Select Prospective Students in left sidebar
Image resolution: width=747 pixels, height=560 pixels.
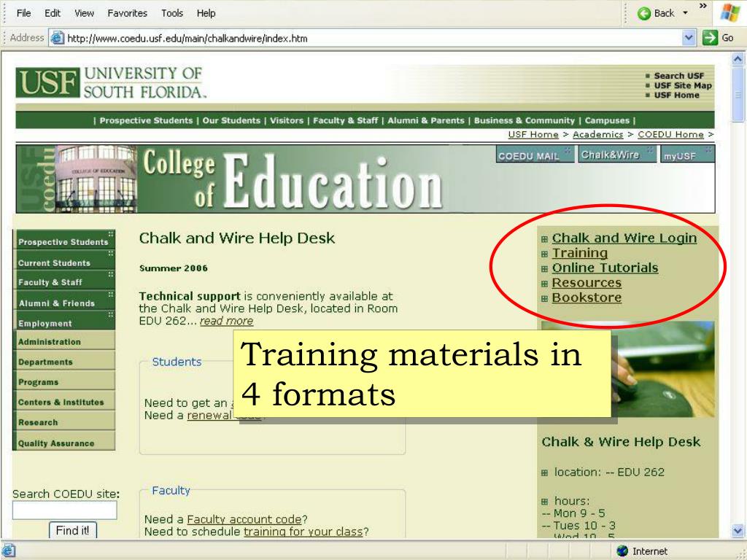[64, 241]
